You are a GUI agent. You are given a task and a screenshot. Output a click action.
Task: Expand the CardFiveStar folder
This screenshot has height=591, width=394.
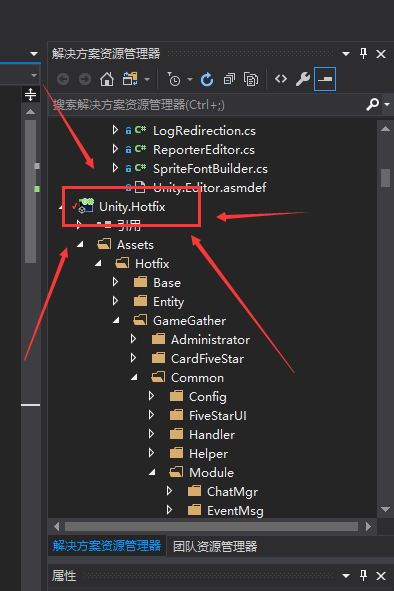point(133,358)
